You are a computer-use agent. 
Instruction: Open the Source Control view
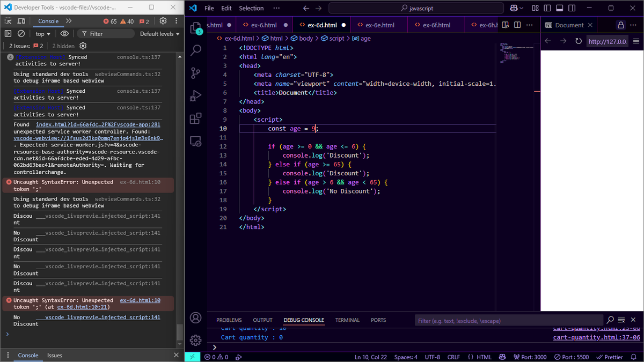coord(196,73)
